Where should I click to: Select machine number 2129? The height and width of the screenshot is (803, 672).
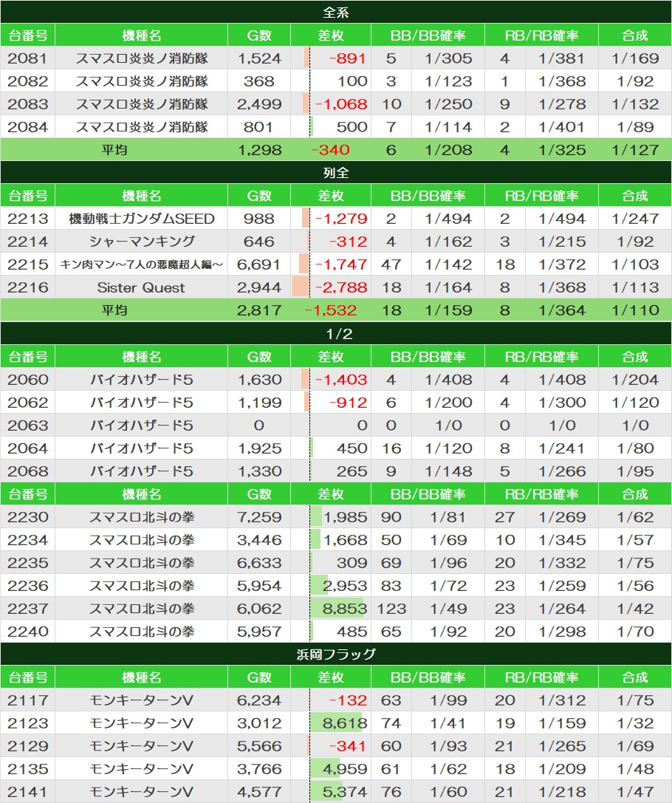[x=27, y=745]
